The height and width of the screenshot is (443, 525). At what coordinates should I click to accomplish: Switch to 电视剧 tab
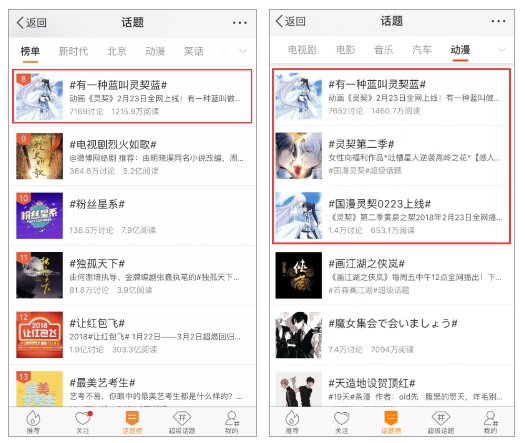click(x=302, y=50)
